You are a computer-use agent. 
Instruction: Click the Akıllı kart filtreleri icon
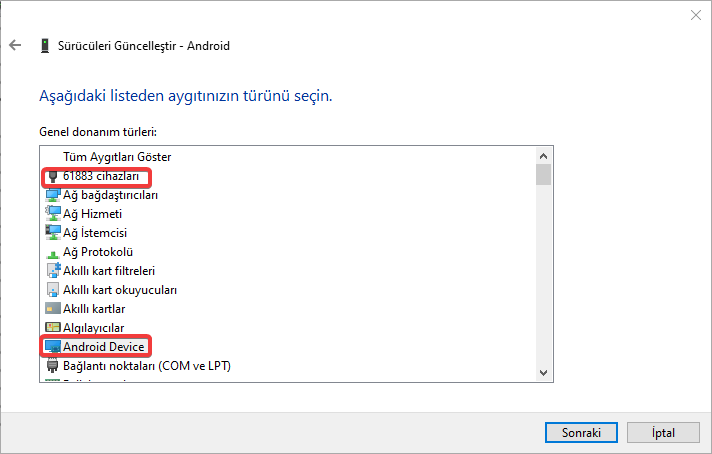coord(53,271)
